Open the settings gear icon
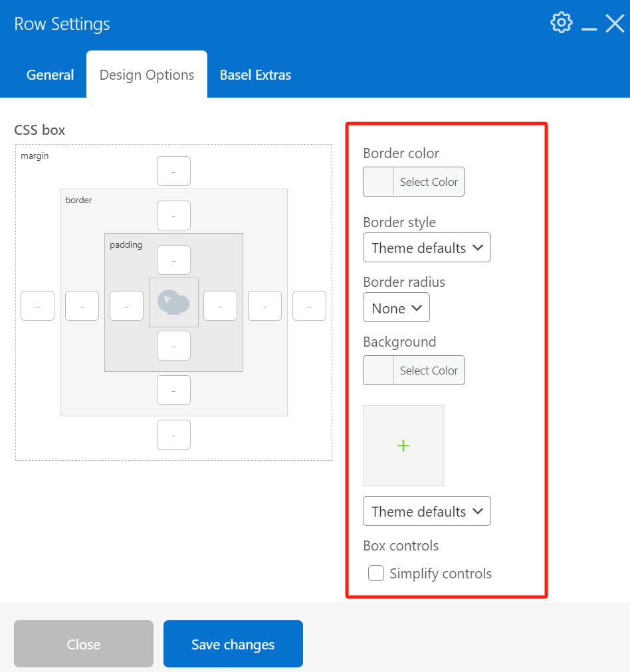 click(x=562, y=23)
